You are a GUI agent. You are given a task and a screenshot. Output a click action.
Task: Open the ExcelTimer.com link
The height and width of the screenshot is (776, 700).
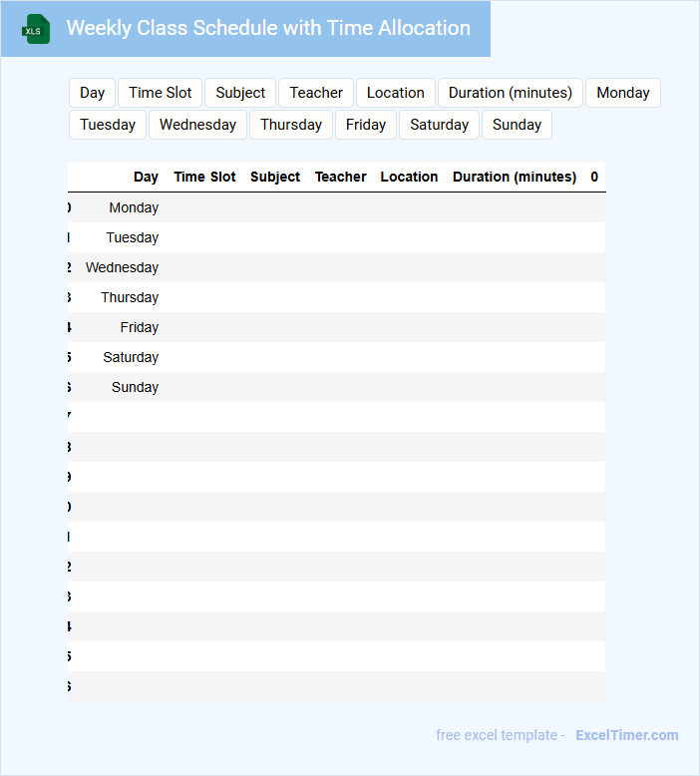coord(627,735)
